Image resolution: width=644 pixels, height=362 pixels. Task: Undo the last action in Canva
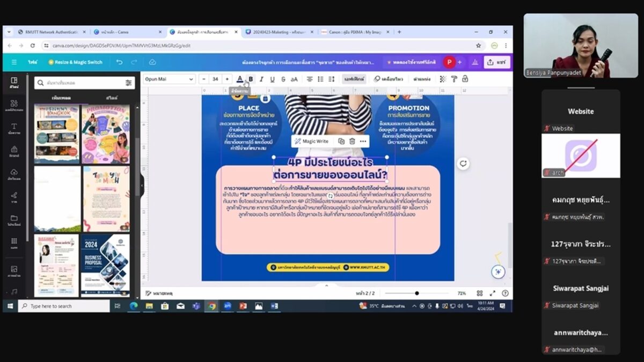(120, 62)
